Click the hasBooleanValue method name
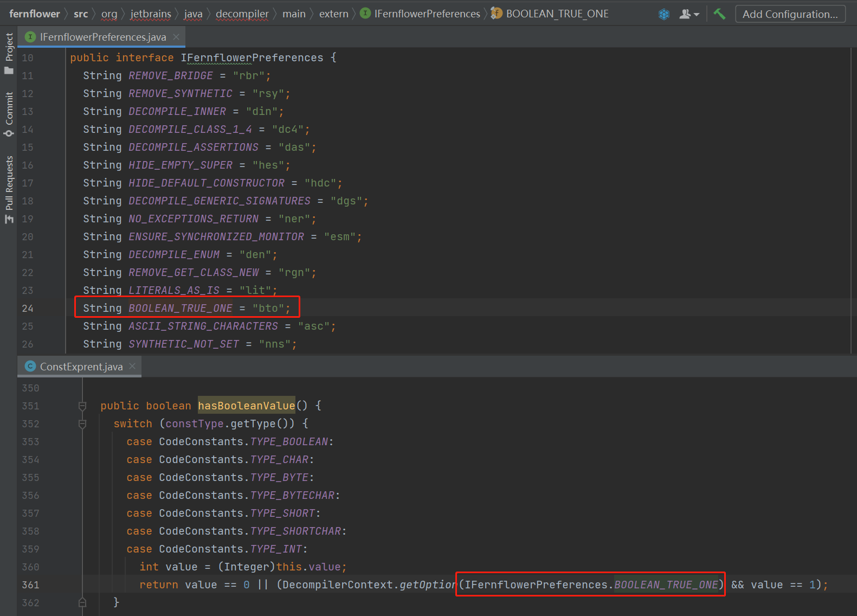 (x=247, y=406)
